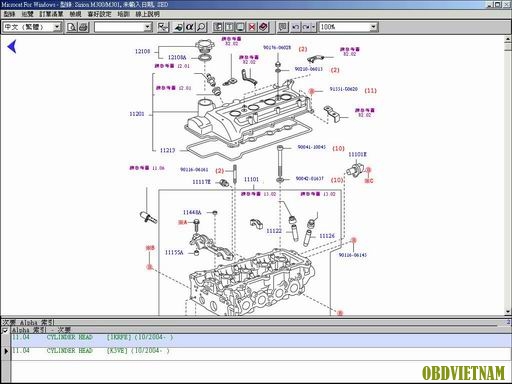
Task: Open the 線上說明 menu
Action: 147,14
